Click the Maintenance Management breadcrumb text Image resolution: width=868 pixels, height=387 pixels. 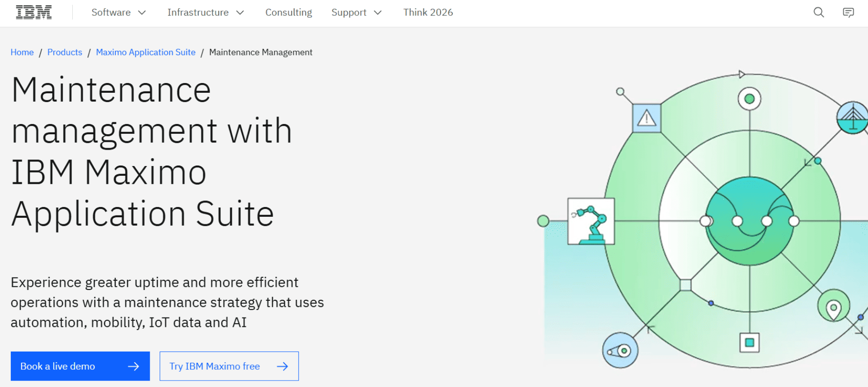click(x=261, y=52)
